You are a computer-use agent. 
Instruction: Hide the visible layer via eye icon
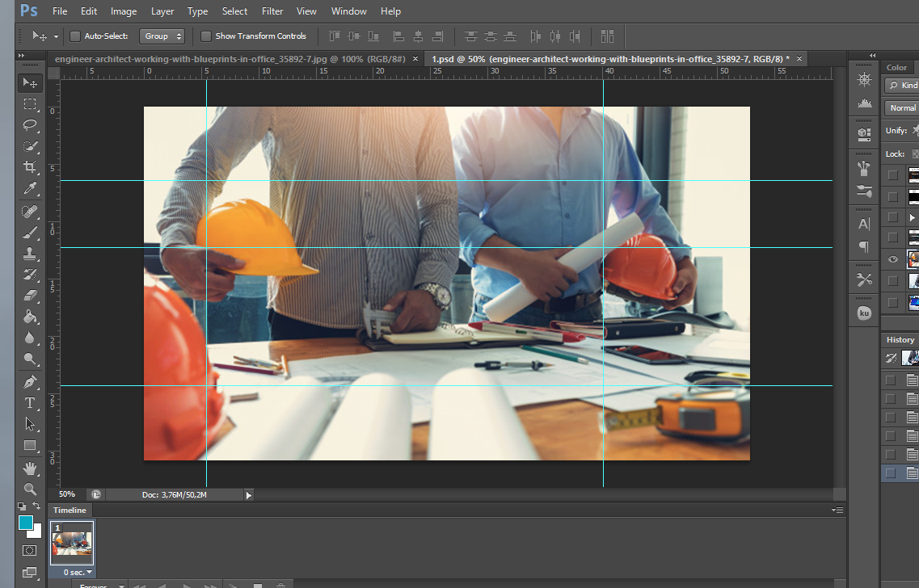[x=892, y=258]
